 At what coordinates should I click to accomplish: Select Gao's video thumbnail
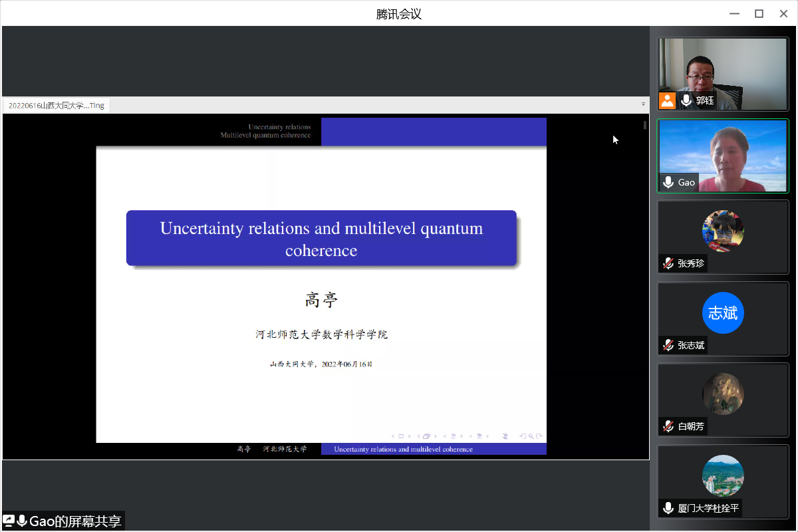pyautogui.click(x=723, y=156)
